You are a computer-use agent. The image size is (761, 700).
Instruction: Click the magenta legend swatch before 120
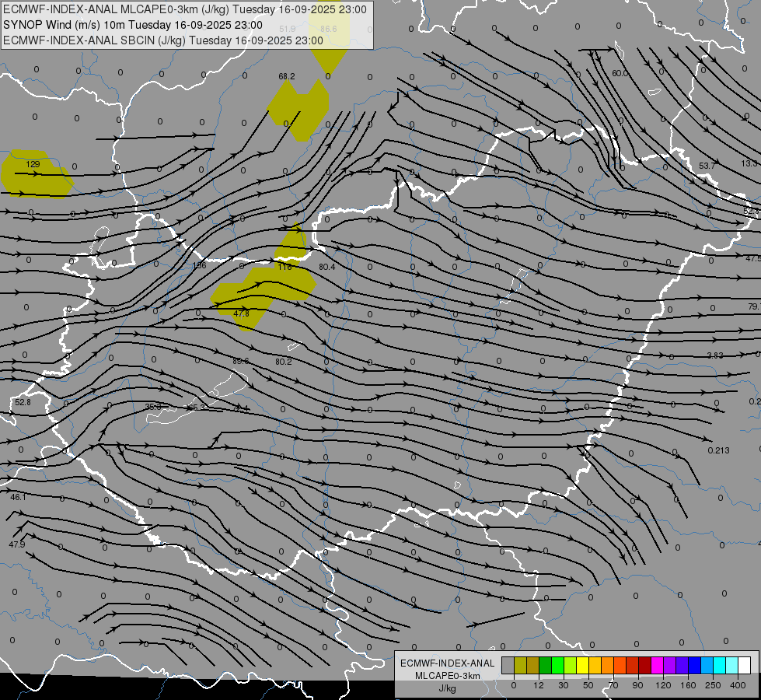(x=657, y=665)
